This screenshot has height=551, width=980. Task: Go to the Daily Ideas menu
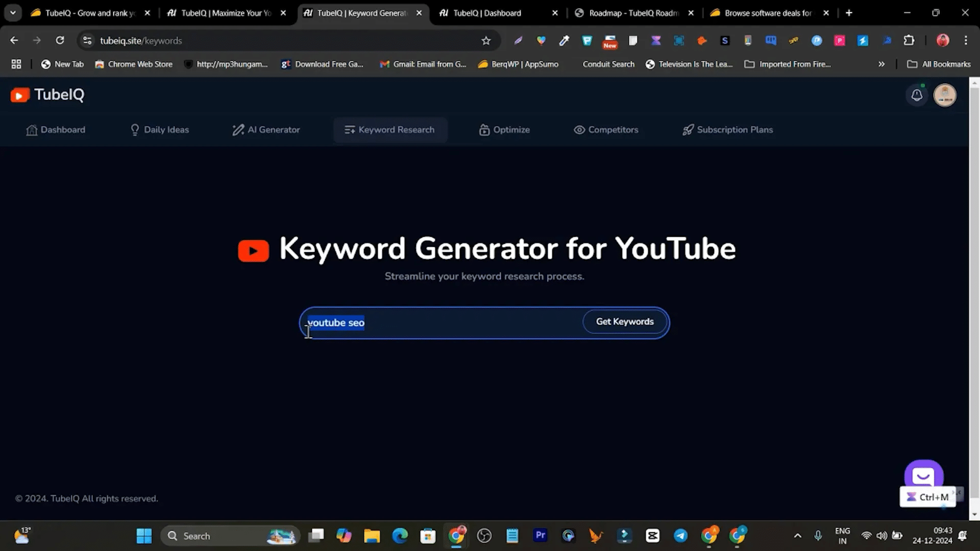coord(159,130)
